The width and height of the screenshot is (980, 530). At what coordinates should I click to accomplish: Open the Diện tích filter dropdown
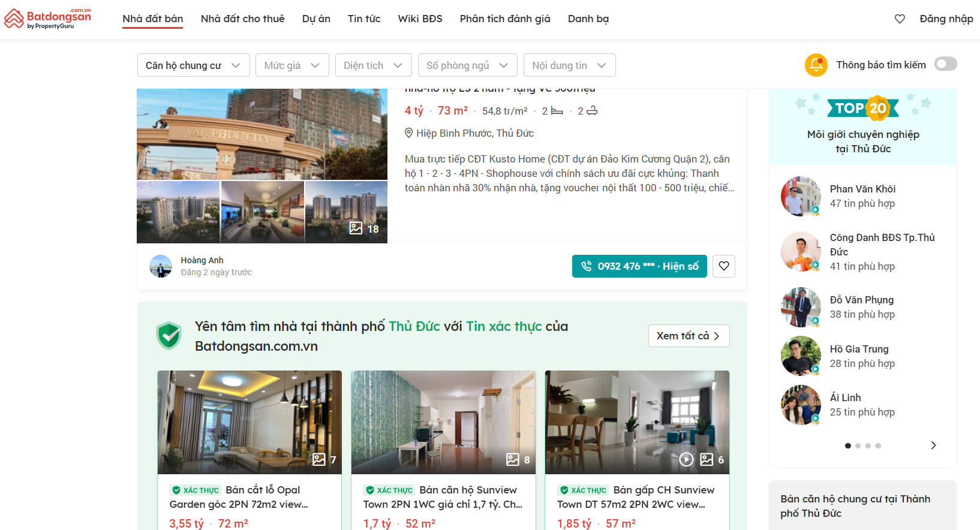(374, 65)
